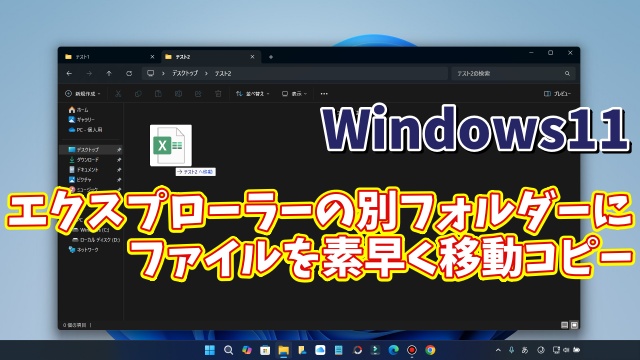
Task: Click デスクトップ in the address breadcrumb
Action: point(185,73)
